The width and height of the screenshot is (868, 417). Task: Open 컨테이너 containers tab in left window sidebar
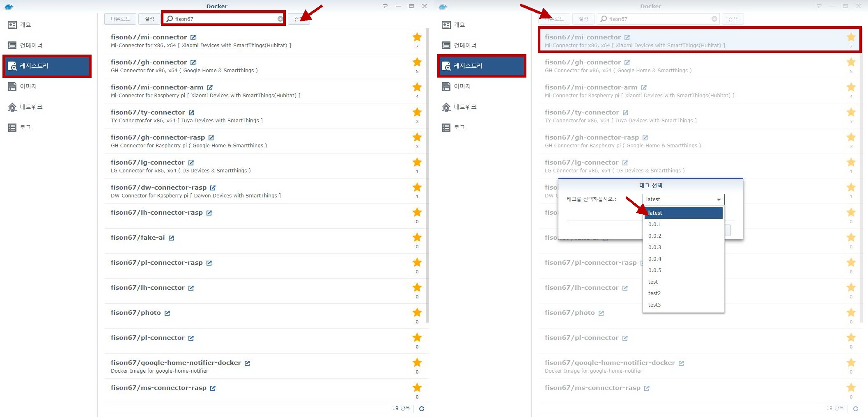click(x=47, y=46)
